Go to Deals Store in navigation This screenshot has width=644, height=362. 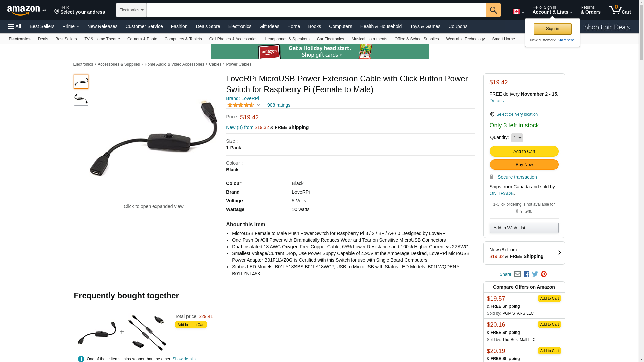tap(208, 26)
